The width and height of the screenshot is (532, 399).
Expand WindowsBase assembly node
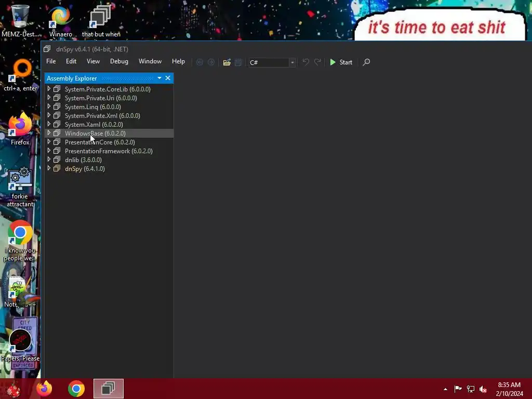[x=49, y=133]
